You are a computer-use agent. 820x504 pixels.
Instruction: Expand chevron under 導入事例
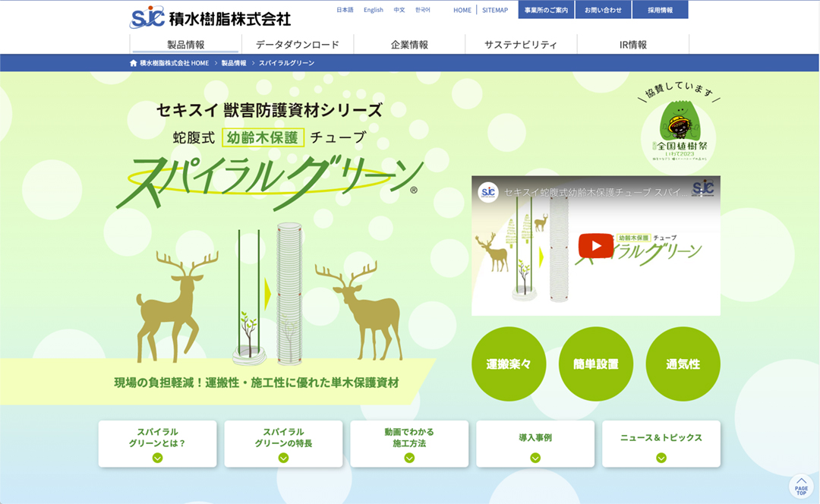(535, 458)
